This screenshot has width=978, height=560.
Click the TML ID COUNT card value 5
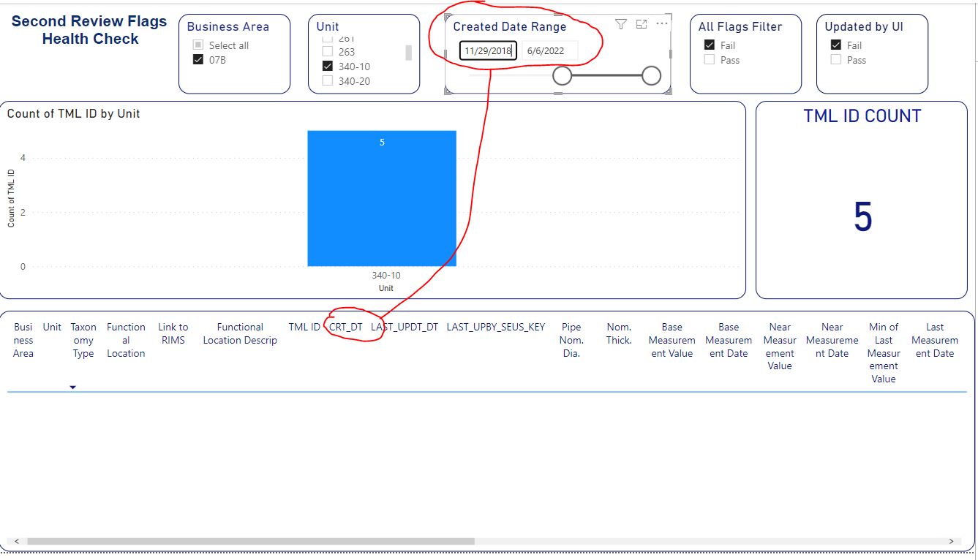pos(862,217)
